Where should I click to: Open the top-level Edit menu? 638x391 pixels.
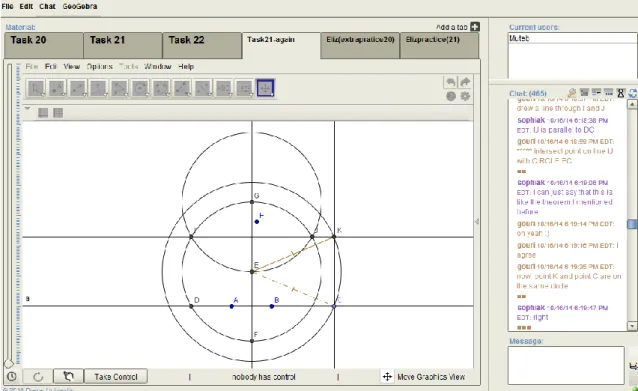click(26, 7)
